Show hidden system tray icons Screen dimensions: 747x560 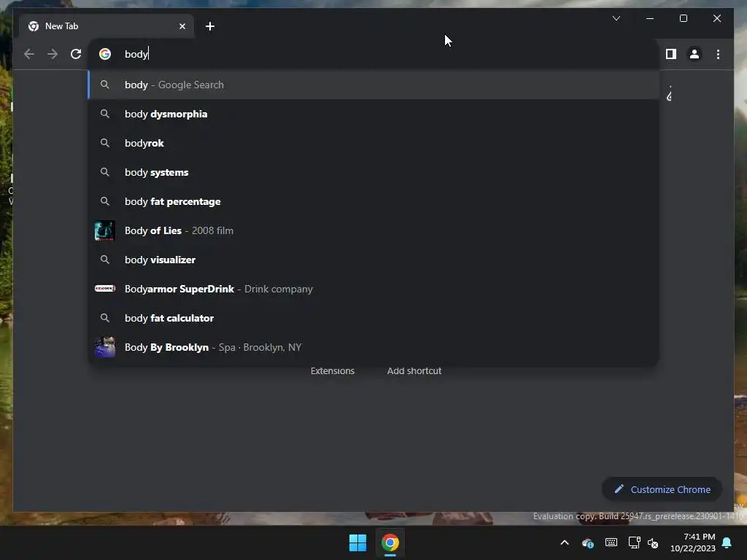pyautogui.click(x=565, y=542)
